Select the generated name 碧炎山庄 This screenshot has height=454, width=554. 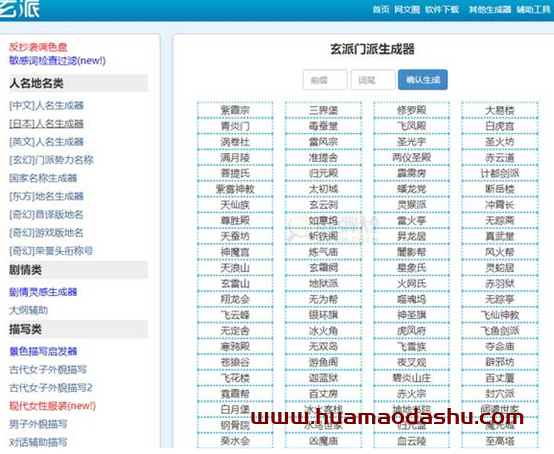point(412,378)
